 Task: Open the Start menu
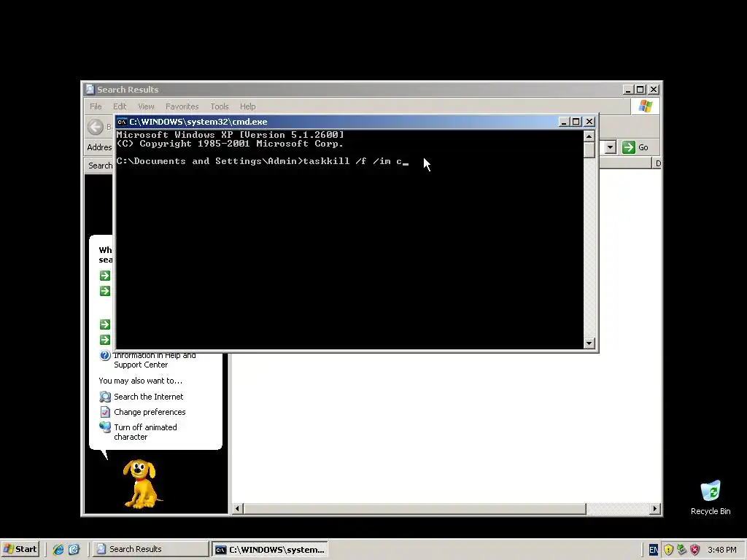click(20, 549)
